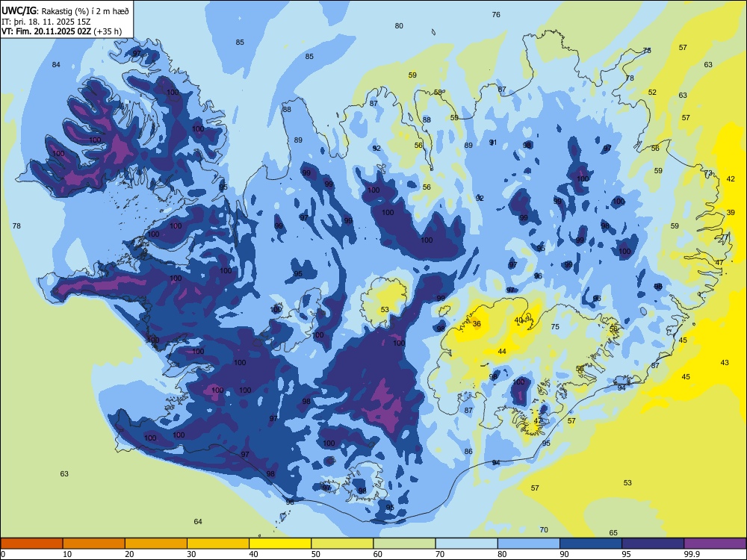Click the map value '39' off the east coast

coord(731,212)
